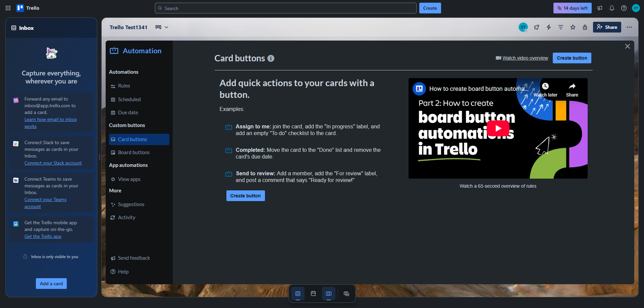Viewport: 644px width, 308px height.
Task: Click the Search input field
Action: pyautogui.click(x=285, y=8)
